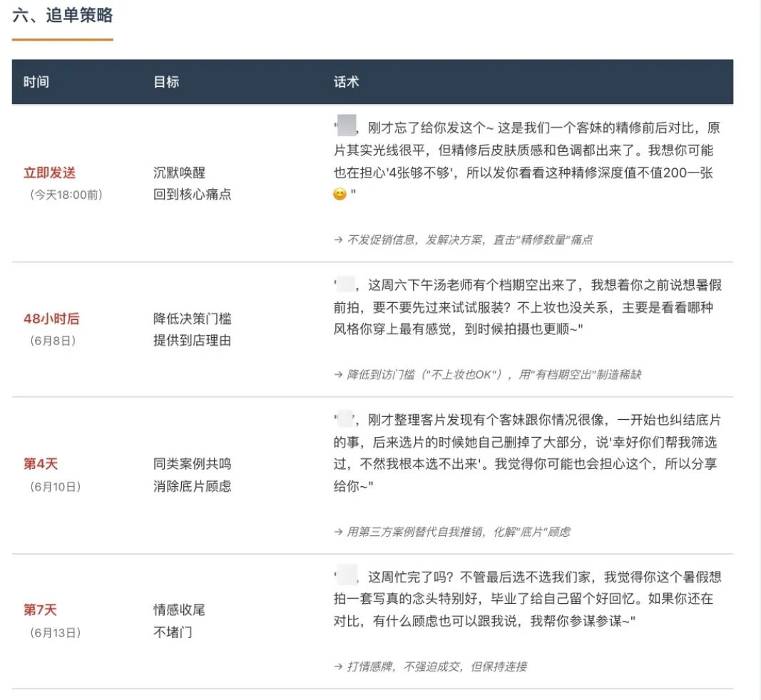
Task: Click the script beginning "刚才整理客片发现"
Action: [528, 453]
